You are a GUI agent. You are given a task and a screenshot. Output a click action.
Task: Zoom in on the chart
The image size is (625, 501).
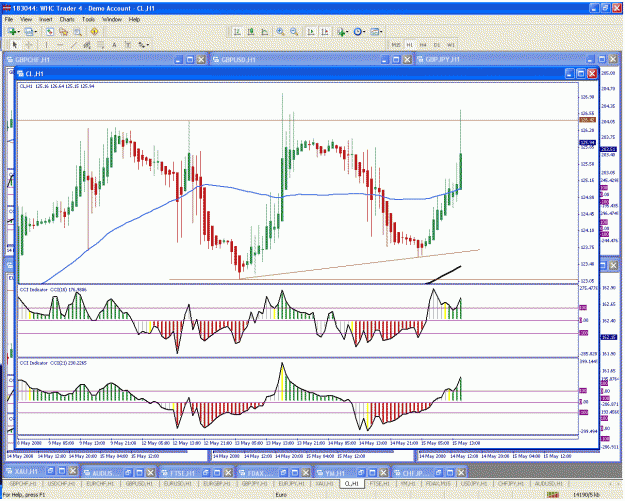[x=281, y=31]
